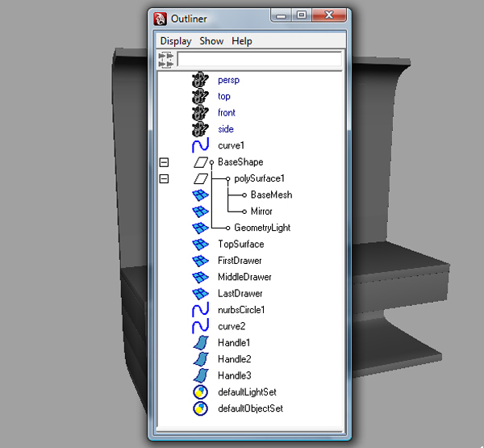
Task: Select the TopSurface object
Action: [x=241, y=245]
